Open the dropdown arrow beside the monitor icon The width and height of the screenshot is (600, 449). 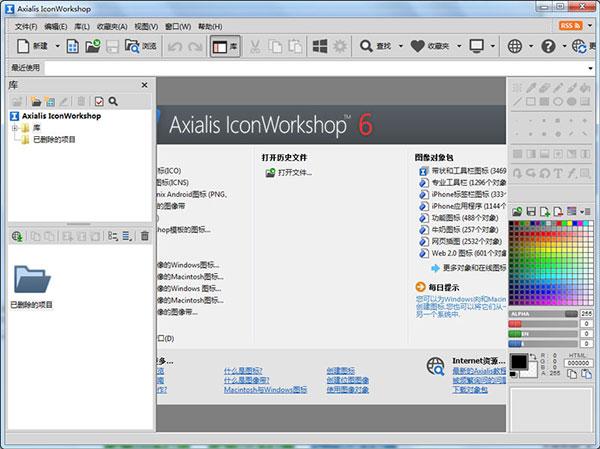[493, 46]
